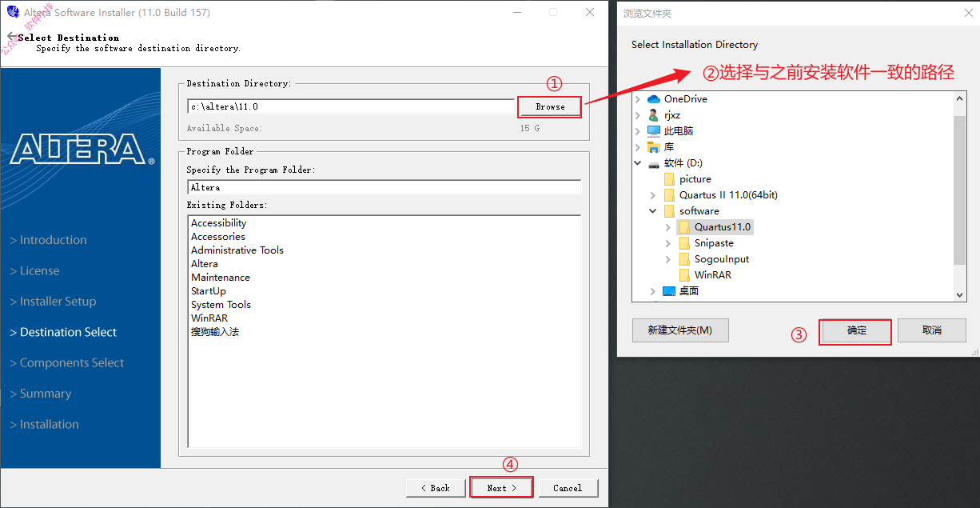Click the Snipaste folder icon
980x508 pixels.
pos(684,243)
